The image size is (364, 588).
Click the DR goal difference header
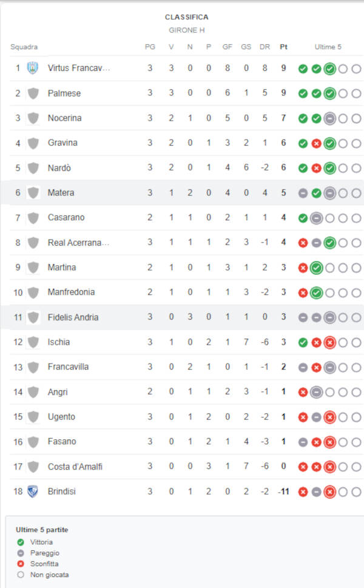pos(265,47)
